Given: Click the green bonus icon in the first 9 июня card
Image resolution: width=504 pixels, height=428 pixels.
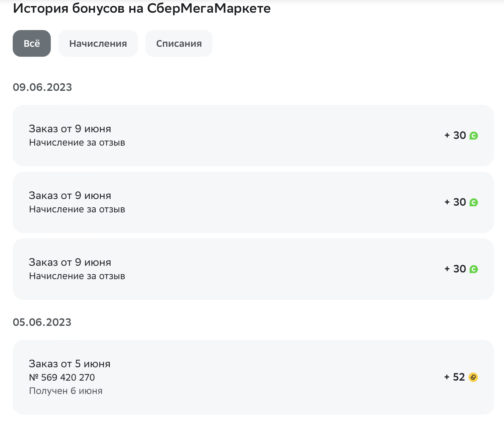Looking at the screenshot, I should [x=474, y=136].
